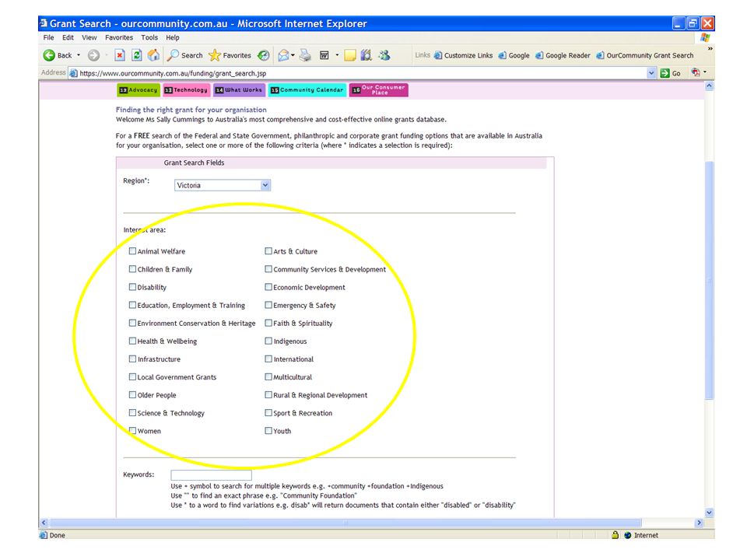The height and width of the screenshot is (560, 747).
Task: Check the Sport & Recreation box
Action: click(268, 413)
